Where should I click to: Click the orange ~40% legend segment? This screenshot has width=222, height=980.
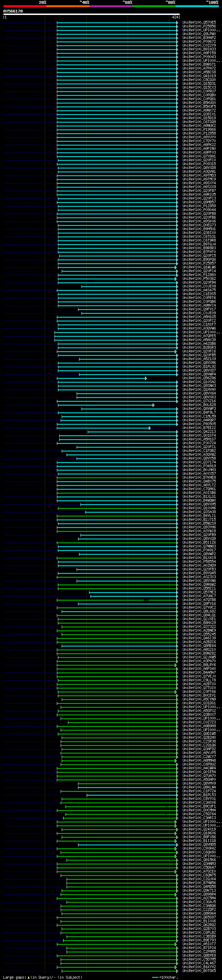coord(68,6)
